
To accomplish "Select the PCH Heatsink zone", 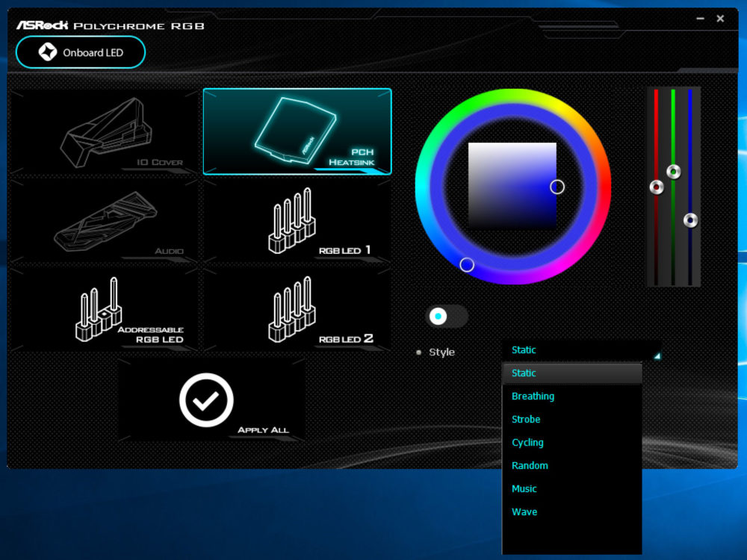I will pyautogui.click(x=297, y=132).
